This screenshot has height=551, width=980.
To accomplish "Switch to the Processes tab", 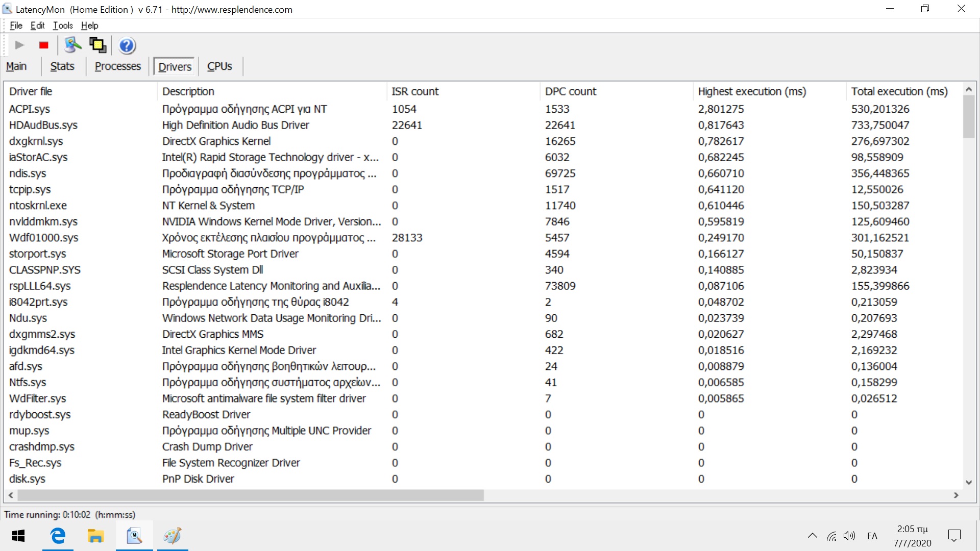I will coord(117,66).
